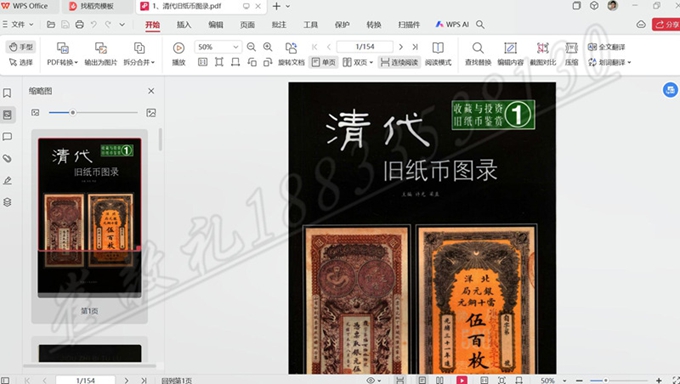Expand the 拆分合并 dropdown arrow

tap(153, 63)
